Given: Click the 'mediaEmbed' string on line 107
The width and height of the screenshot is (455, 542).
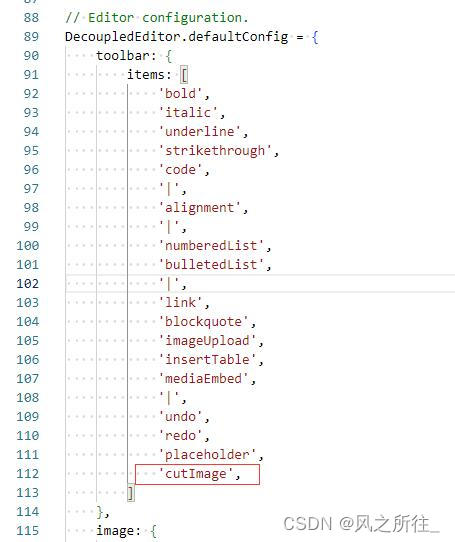Looking at the screenshot, I should coord(203,379).
